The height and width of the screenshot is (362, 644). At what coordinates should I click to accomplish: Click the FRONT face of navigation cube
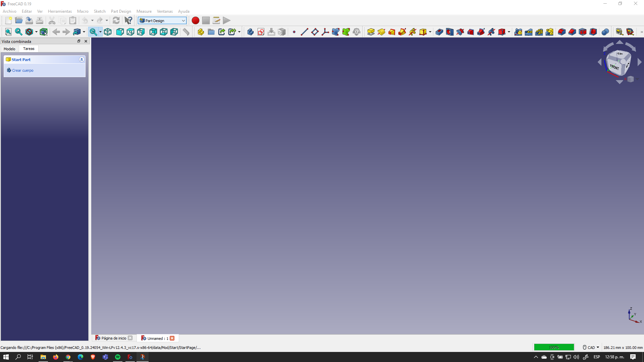tap(614, 67)
